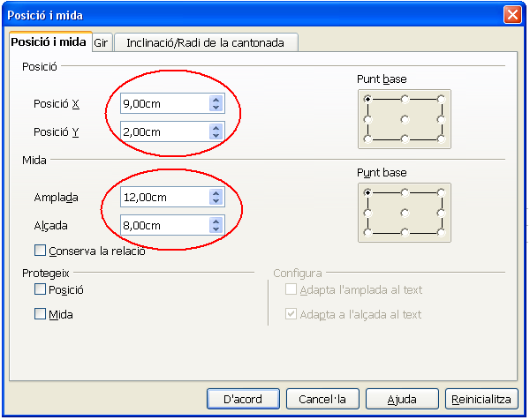Click the Posició X input field
The height and width of the screenshot is (420, 530).
pyautogui.click(x=163, y=104)
